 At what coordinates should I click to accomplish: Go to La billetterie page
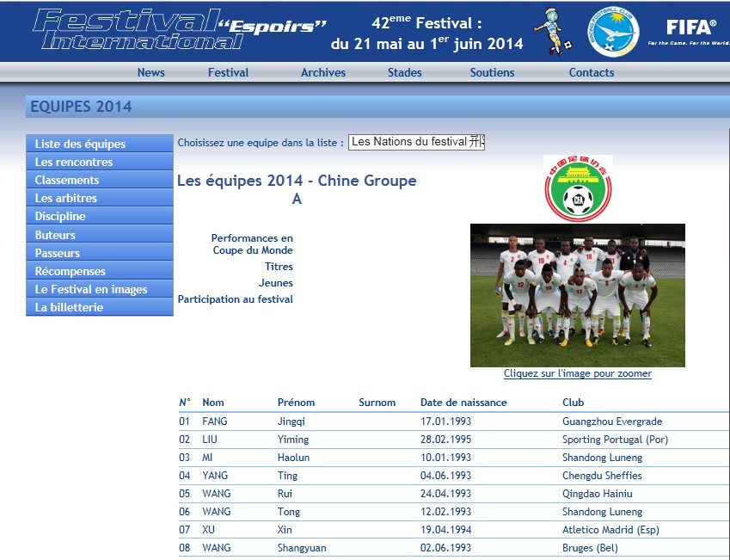tap(69, 308)
